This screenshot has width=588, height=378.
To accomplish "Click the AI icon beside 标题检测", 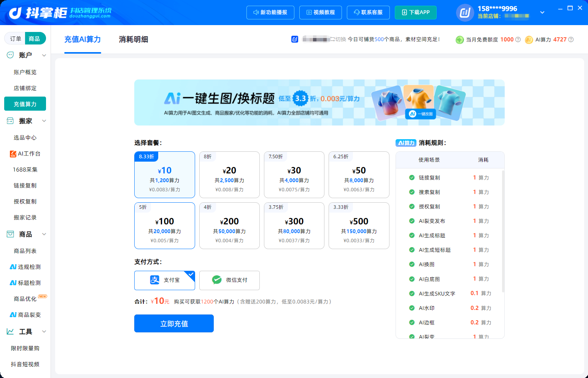I will point(13,283).
